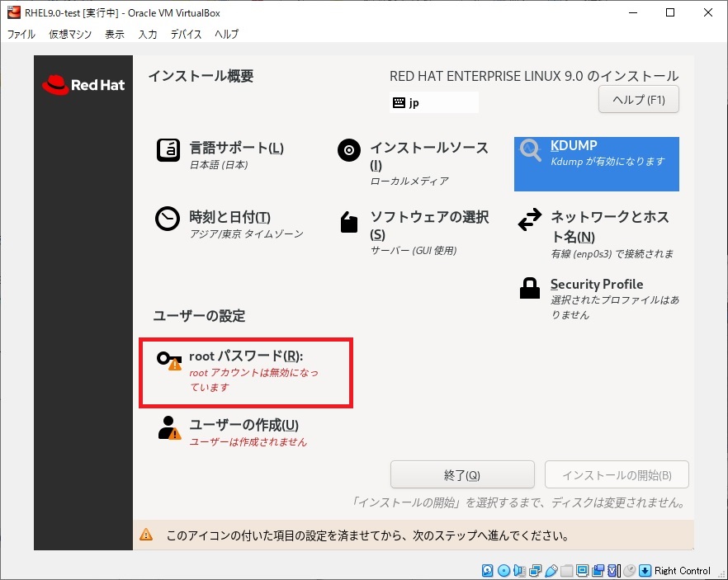Click the 'サーバー (GUI 使用)' text
The height and width of the screenshot is (580, 728).
tap(414, 251)
